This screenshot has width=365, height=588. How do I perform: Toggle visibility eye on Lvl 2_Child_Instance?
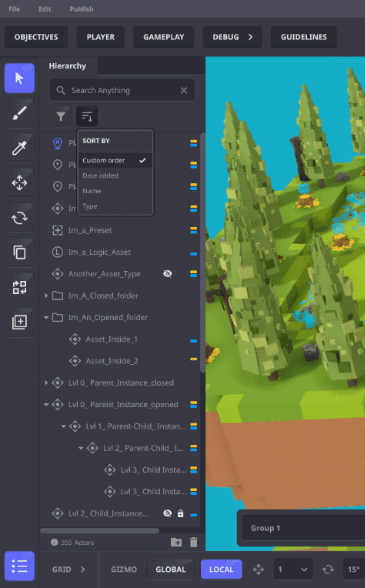[x=168, y=513]
